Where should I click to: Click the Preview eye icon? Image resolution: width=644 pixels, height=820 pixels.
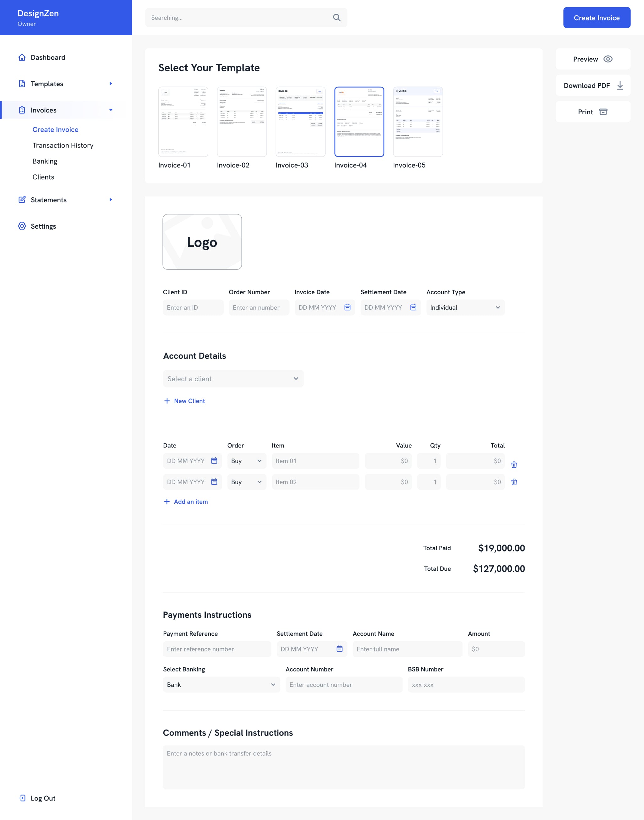[x=608, y=59]
